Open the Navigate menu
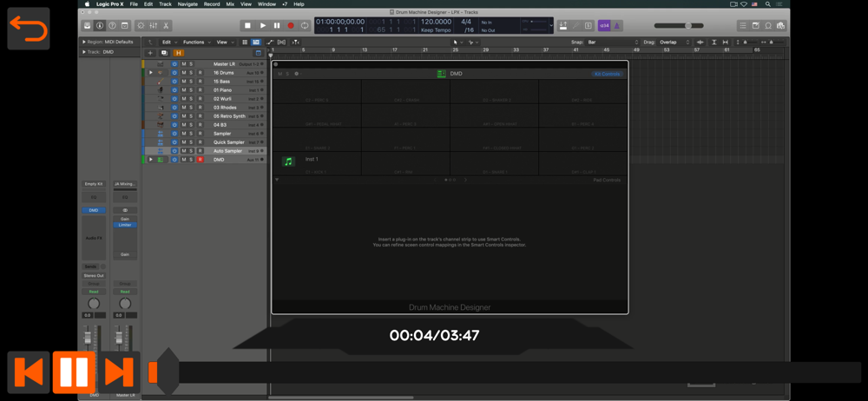 pos(187,3)
